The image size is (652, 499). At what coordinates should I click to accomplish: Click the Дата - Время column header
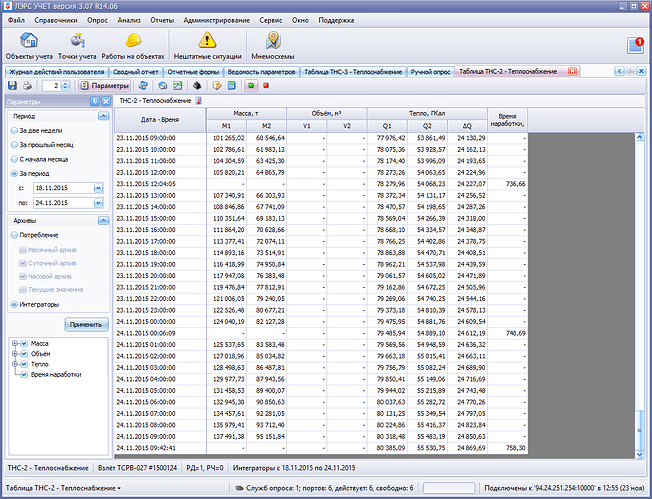[160, 120]
